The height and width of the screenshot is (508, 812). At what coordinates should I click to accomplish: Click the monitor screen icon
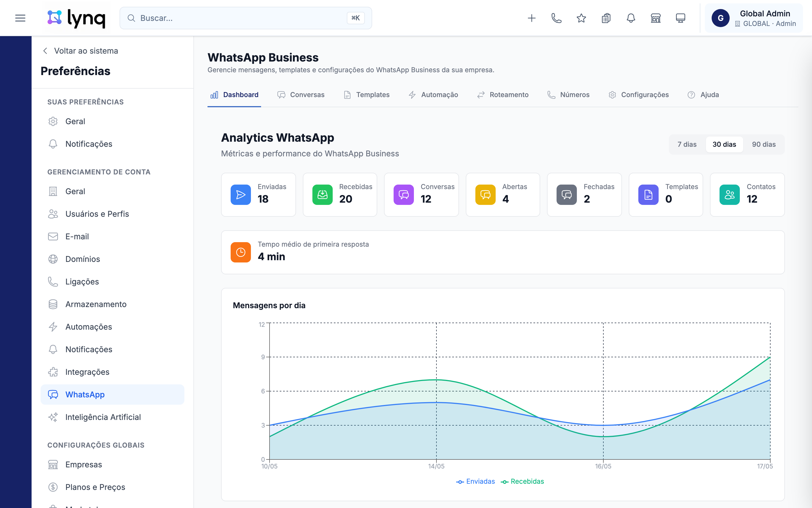click(x=680, y=18)
